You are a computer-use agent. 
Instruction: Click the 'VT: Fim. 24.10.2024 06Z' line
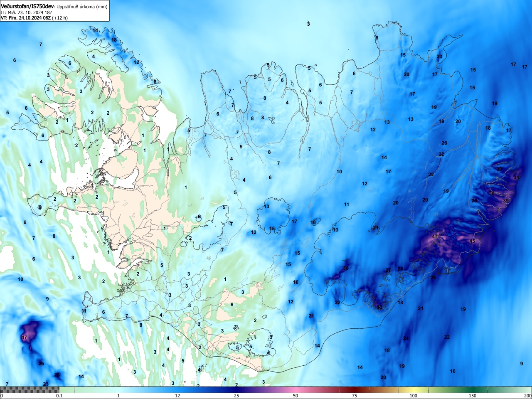(26, 18)
